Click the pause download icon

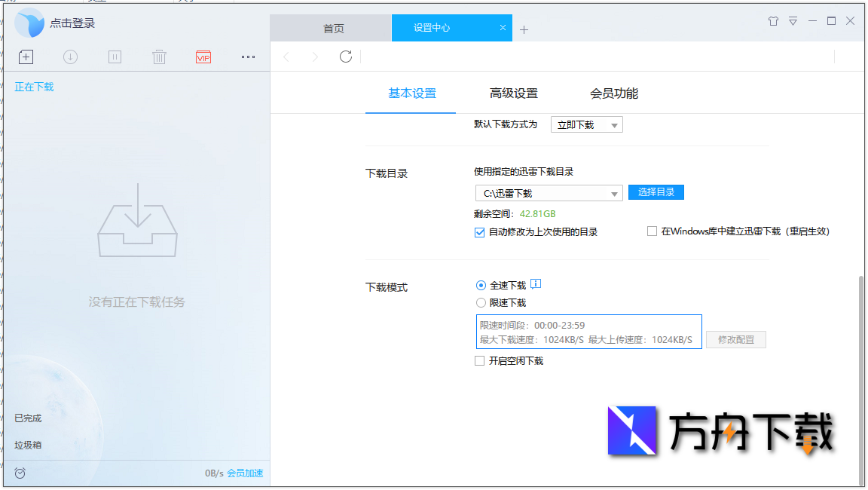(x=114, y=57)
